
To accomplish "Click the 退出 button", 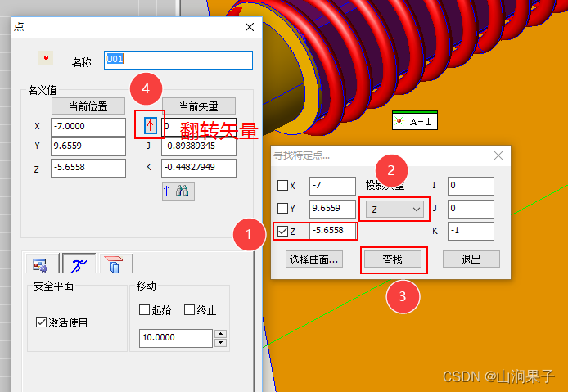I will click(x=471, y=259).
